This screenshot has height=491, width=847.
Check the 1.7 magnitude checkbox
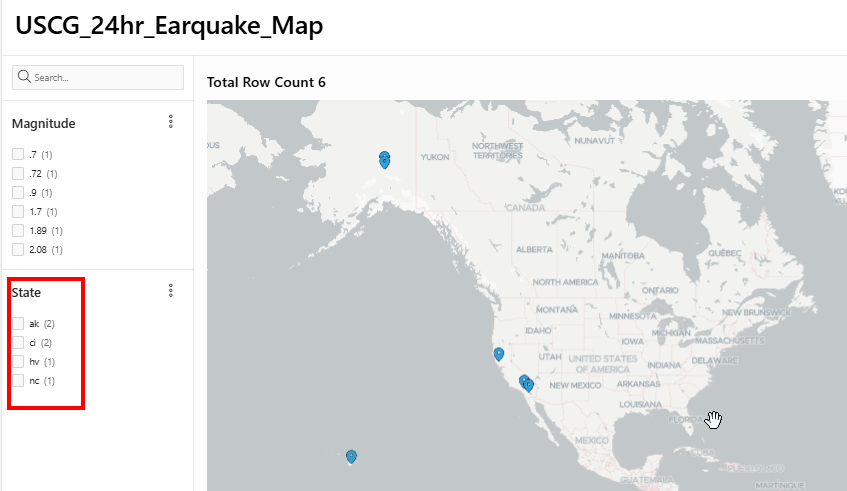click(18, 211)
